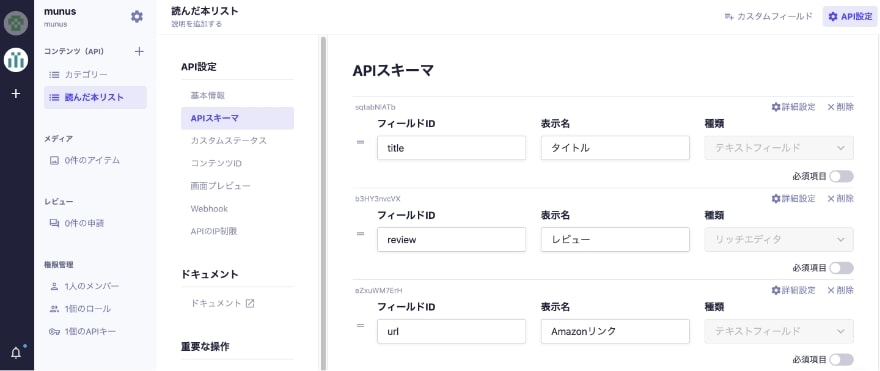Open the 種類 dropdown showing テキストフィールド for title
The height and width of the screenshot is (371, 880).
tap(779, 148)
